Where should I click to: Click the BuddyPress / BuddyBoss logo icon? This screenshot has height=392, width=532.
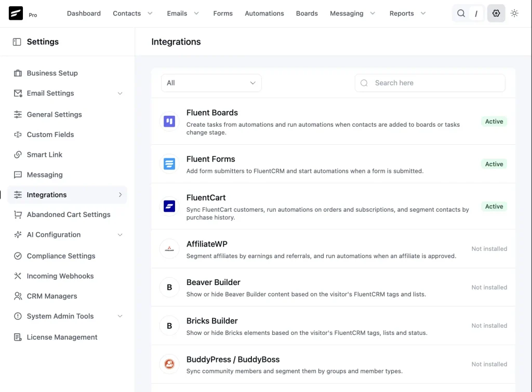(x=169, y=364)
